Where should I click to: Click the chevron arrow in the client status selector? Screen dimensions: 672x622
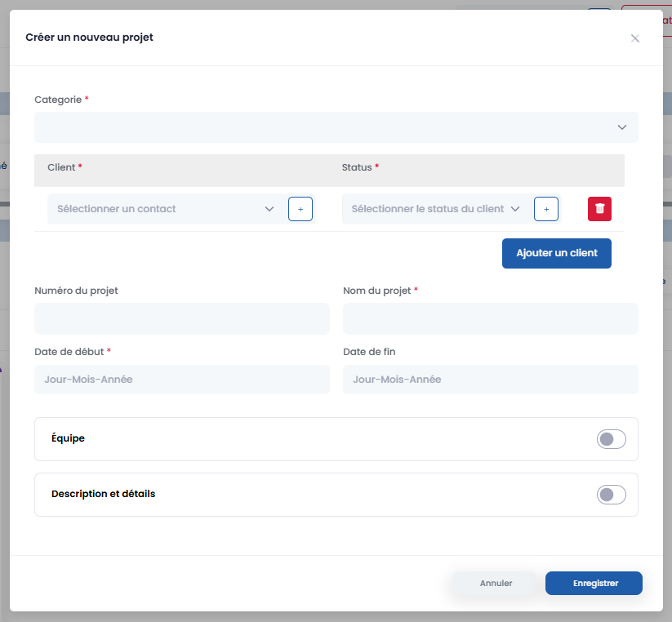(x=515, y=209)
